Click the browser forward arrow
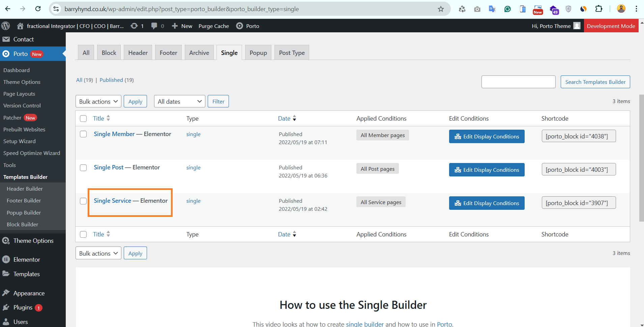Viewport: 644px width, 327px height. (x=23, y=9)
